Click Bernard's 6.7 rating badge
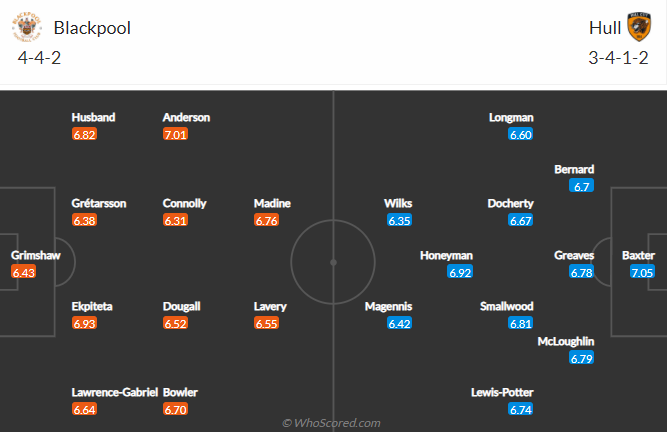Image resolution: width=668 pixels, height=432 pixels. pos(582,186)
